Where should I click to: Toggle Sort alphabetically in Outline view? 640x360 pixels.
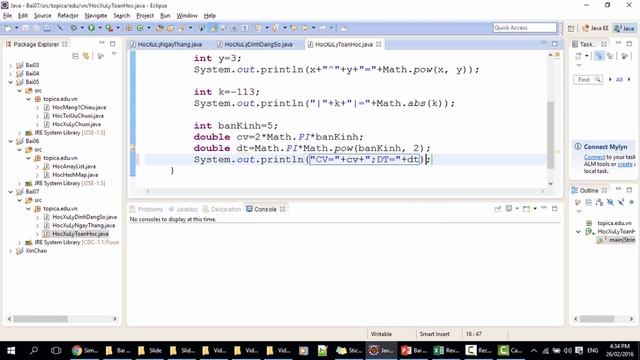(x=599, y=202)
